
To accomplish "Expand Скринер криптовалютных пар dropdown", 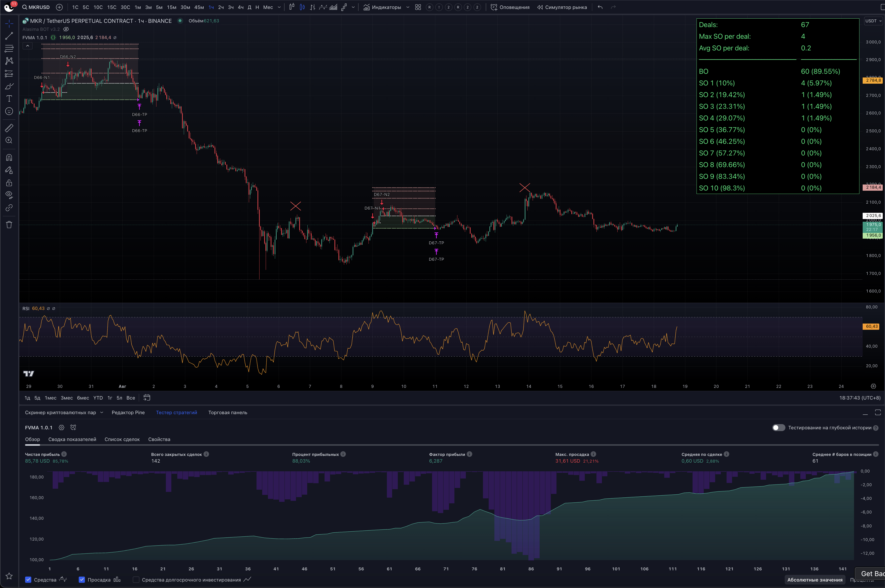I will pyautogui.click(x=101, y=412).
